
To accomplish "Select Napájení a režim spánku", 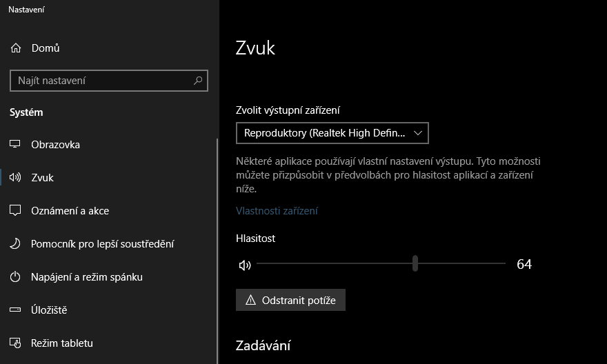I will [x=86, y=277].
